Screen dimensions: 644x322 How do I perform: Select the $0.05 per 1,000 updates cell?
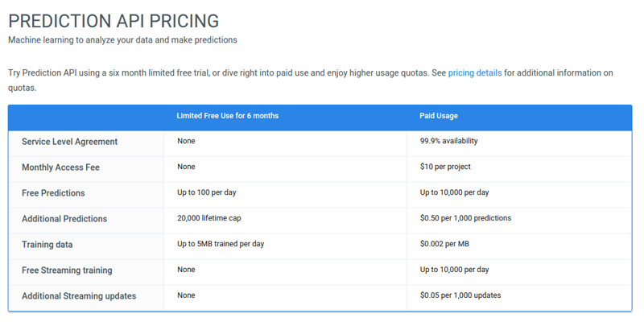[x=460, y=295]
